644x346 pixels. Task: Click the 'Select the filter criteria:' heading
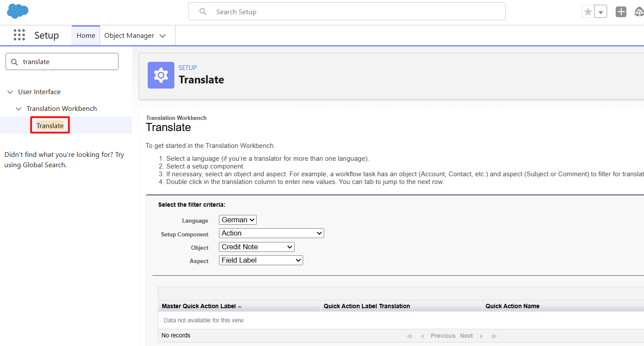(191, 205)
